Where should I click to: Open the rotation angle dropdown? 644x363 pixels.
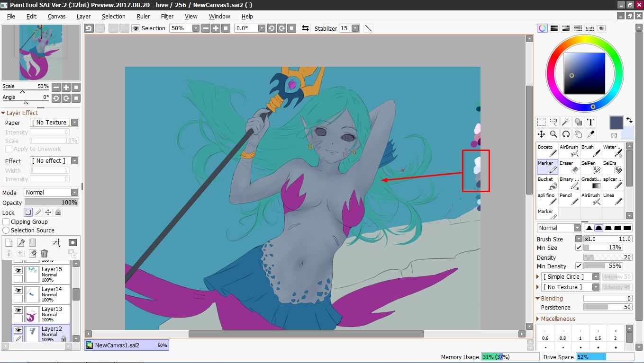coord(261,28)
